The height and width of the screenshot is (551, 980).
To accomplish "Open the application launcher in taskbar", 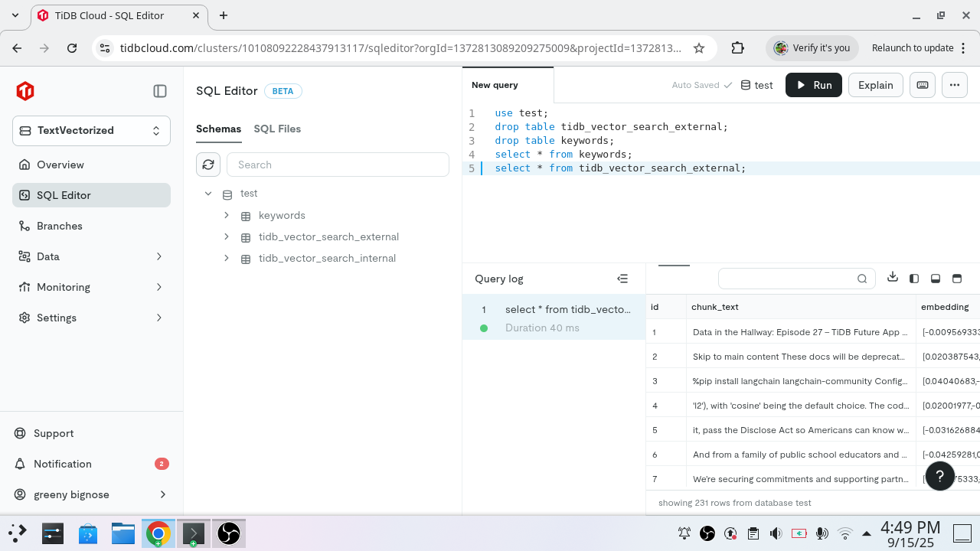I will pos(18,533).
